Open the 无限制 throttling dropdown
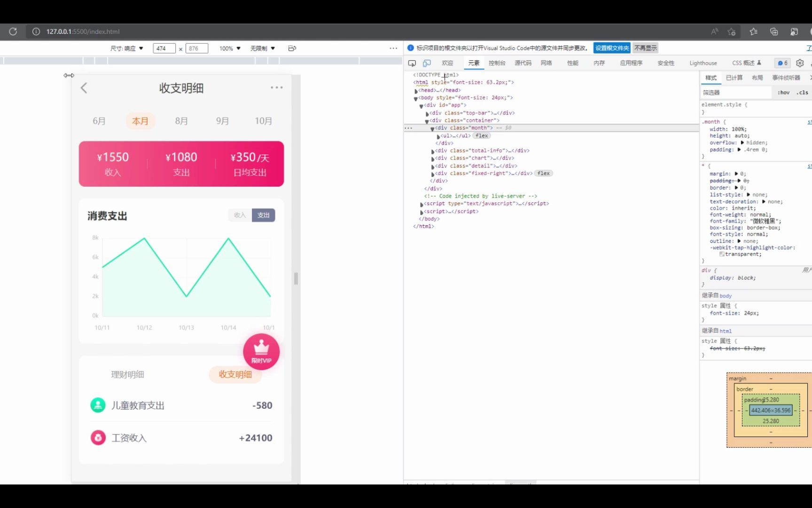The width and height of the screenshot is (812, 508). [262, 48]
